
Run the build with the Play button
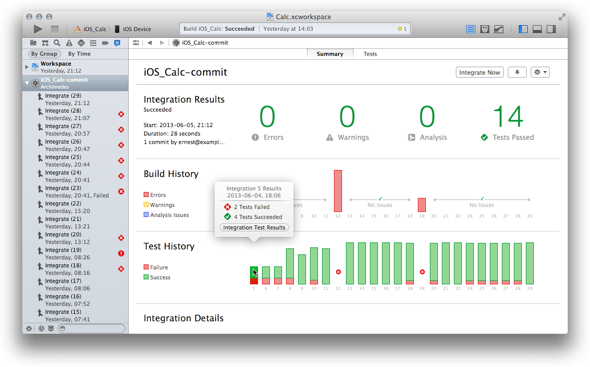tap(38, 29)
